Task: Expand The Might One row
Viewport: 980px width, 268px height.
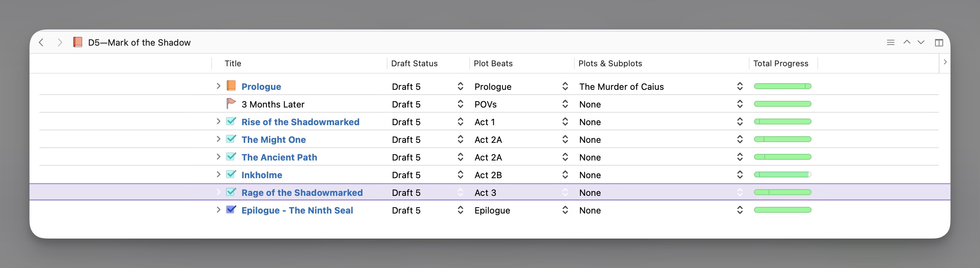Action: point(218,139)
